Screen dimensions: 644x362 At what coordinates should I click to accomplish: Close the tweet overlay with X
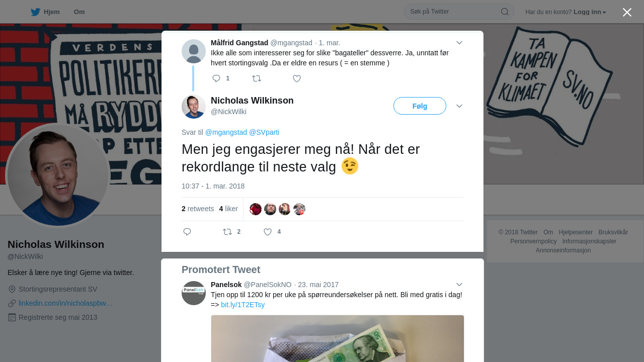coord(627,12)
